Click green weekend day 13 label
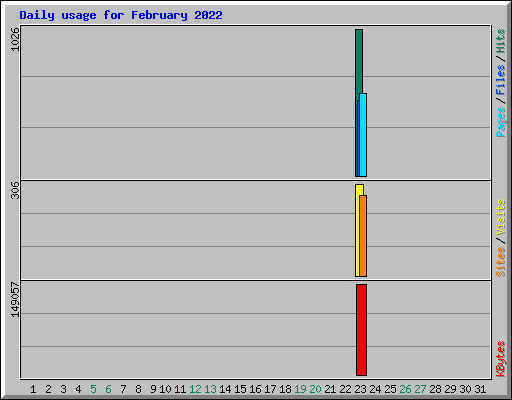 pos(210,389)
